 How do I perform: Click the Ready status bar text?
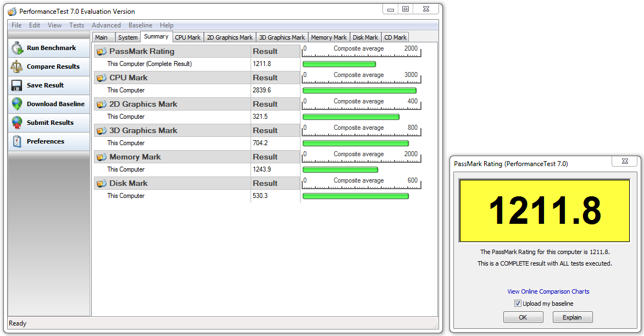pos(18,323)
